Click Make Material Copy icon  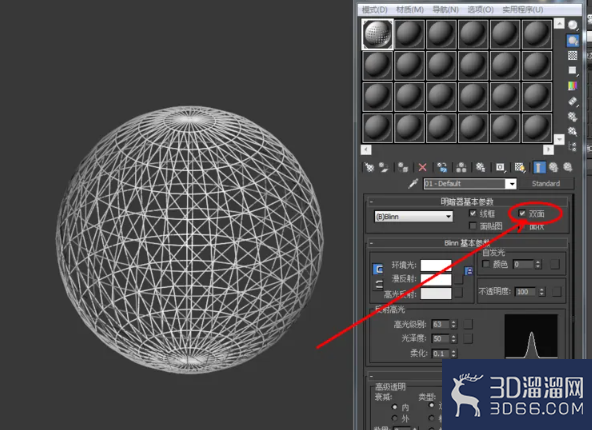tap(442, 167)
